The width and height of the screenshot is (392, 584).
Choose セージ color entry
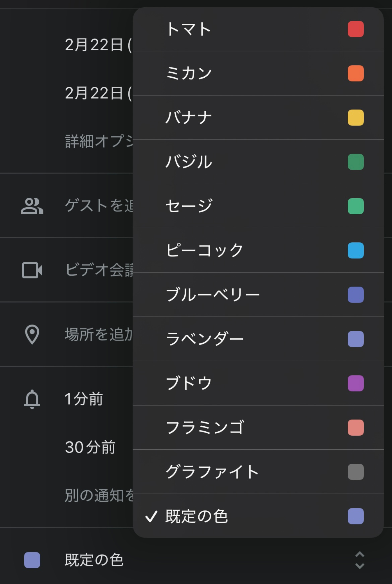258,206
